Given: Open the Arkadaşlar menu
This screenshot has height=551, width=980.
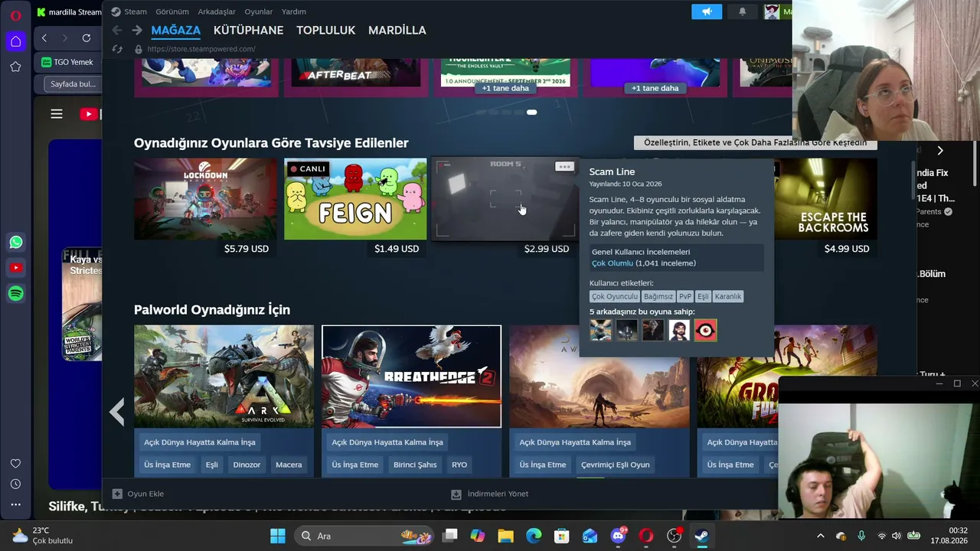Looking at the screenshot, I should tap(217, 11).
